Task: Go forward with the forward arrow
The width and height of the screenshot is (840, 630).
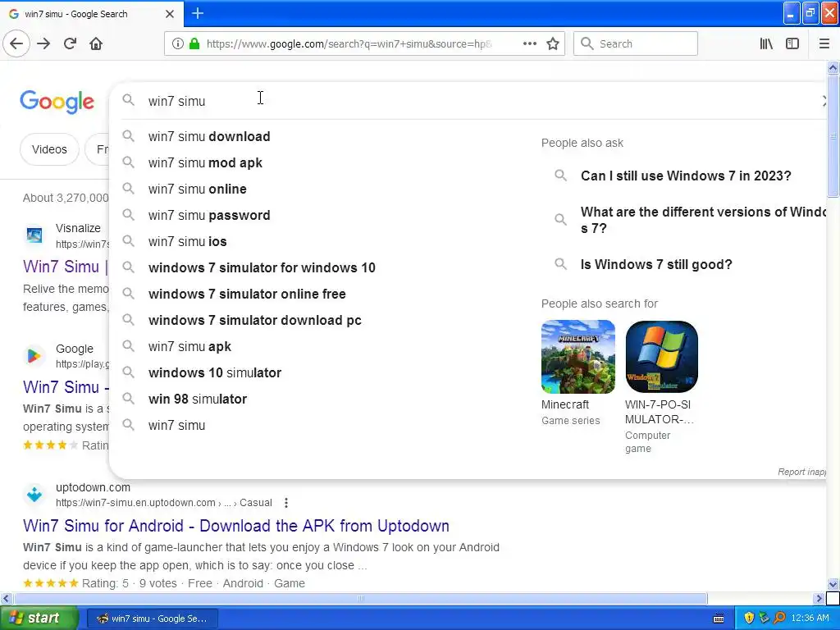Action: click(43, 43)
